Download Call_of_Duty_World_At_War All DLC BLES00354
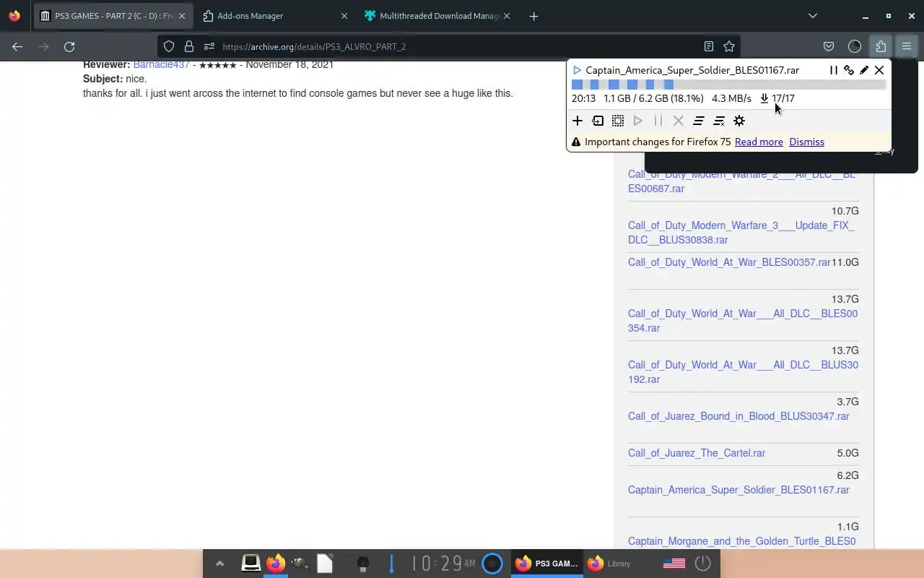 tap(743, 321)
